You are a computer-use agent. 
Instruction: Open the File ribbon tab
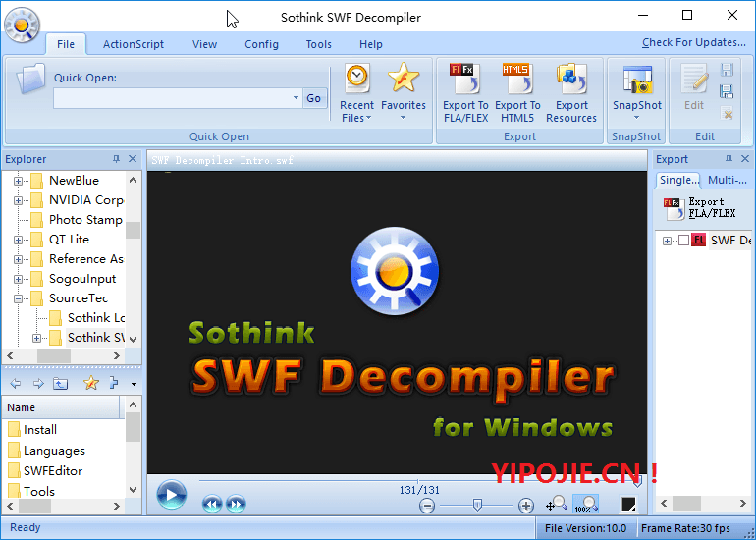[x=66, y=44]
